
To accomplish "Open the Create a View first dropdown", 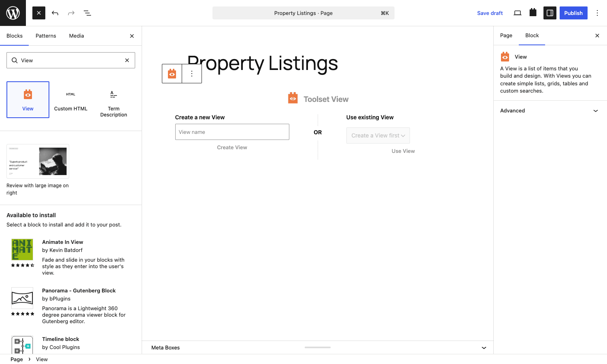I will (378, 135).
